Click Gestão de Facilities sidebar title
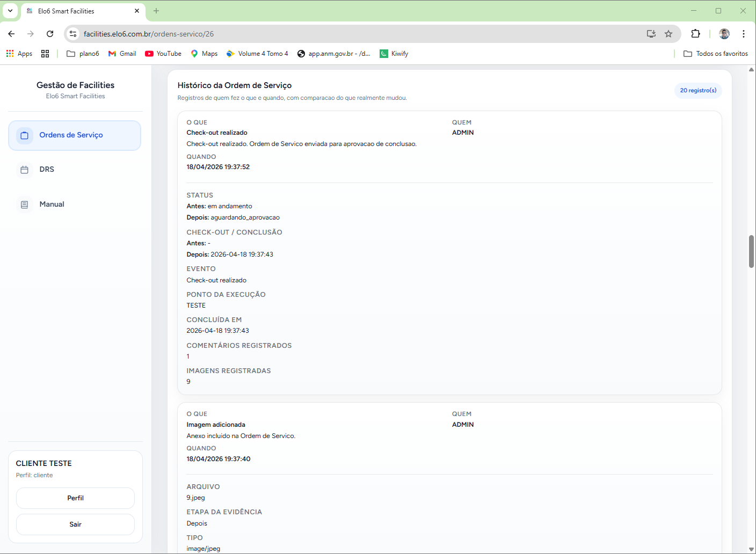The image size is (756, 554). pyautogui.click(x=75, y=85)
